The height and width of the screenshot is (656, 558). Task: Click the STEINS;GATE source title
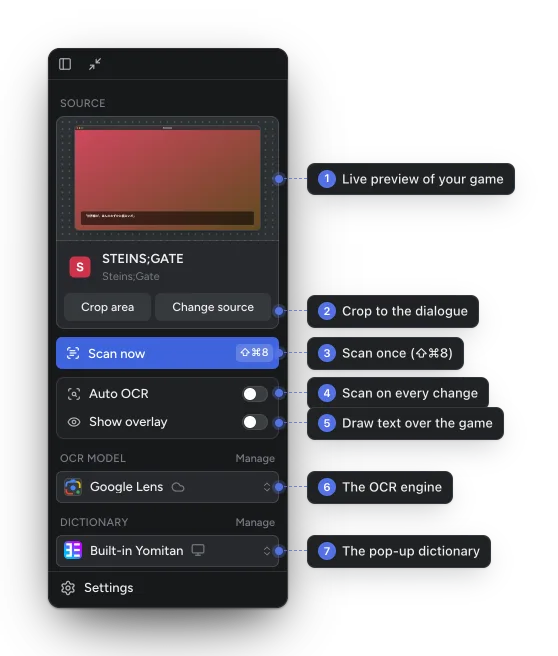pos(143,259)
